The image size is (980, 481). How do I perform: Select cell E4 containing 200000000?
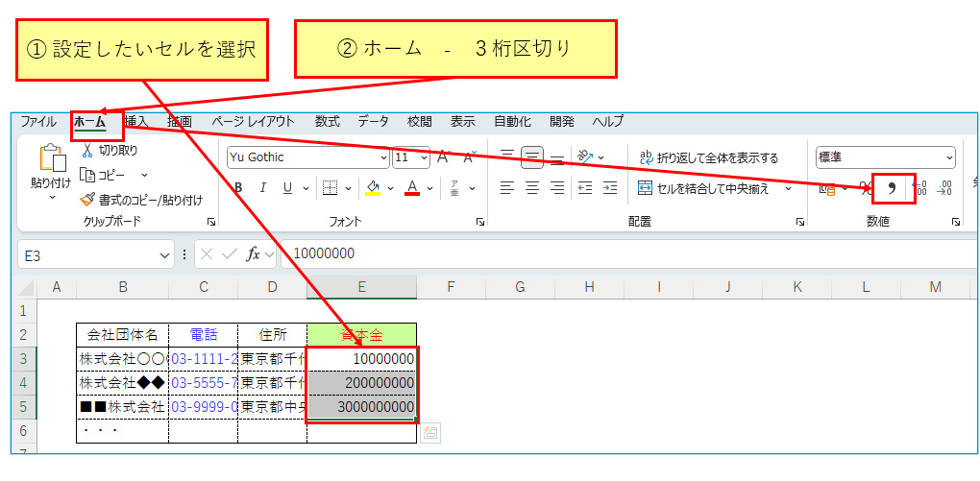tap(362, 382)
